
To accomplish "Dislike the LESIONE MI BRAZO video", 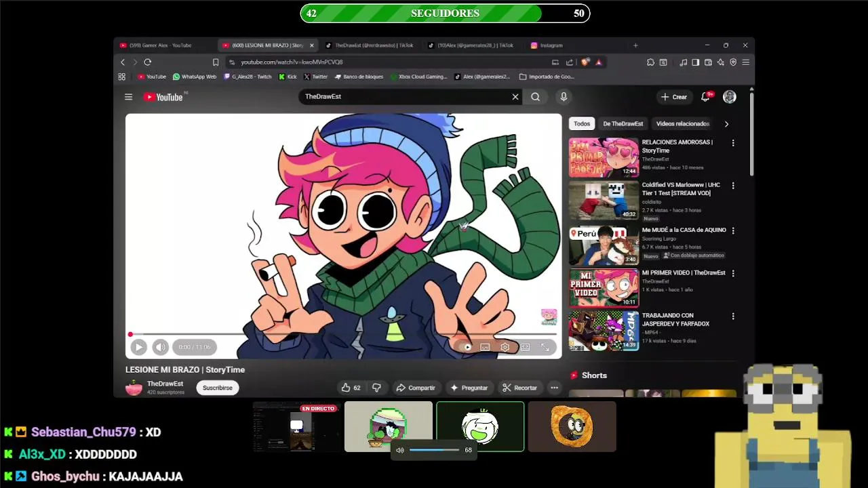I will point(376,388).
